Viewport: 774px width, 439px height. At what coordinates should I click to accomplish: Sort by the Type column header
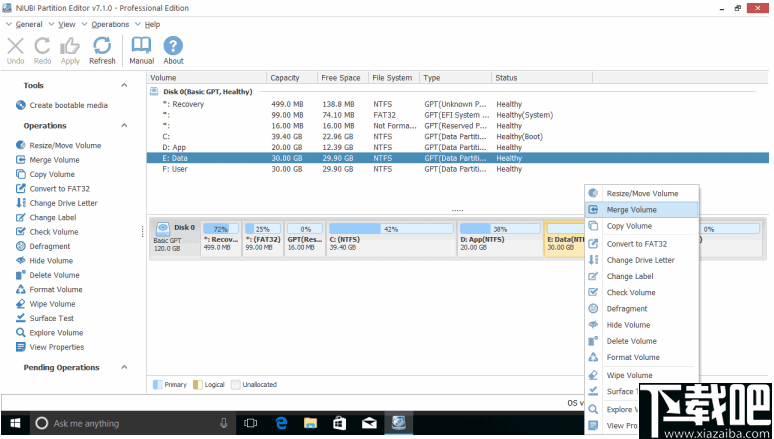456,78
